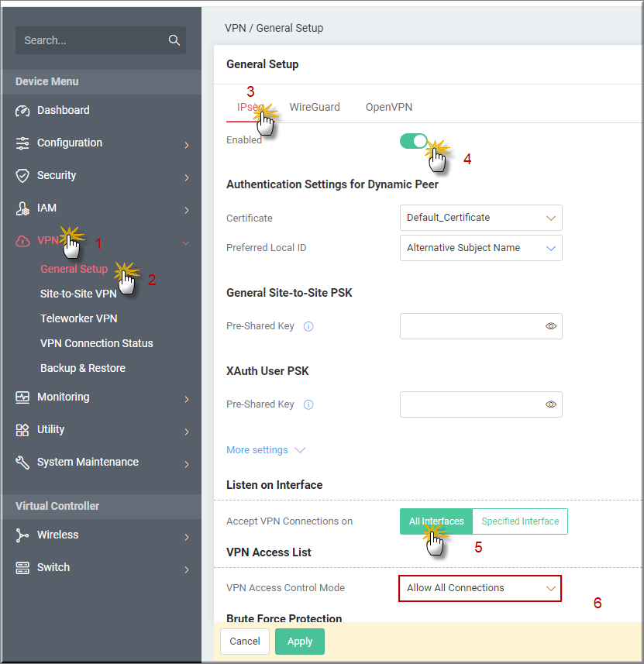644x664 pixels.
Task: Click the Apply button
Action: (300, 641)
